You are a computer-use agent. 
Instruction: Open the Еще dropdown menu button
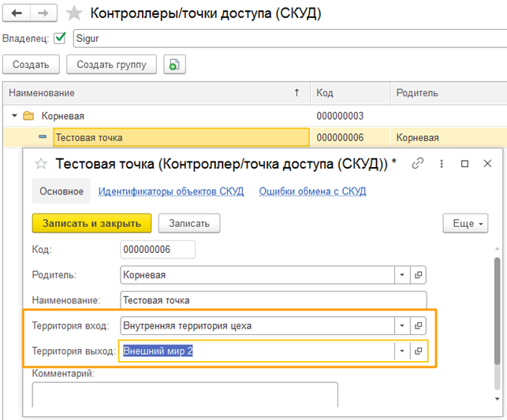[x=465, y=223]
